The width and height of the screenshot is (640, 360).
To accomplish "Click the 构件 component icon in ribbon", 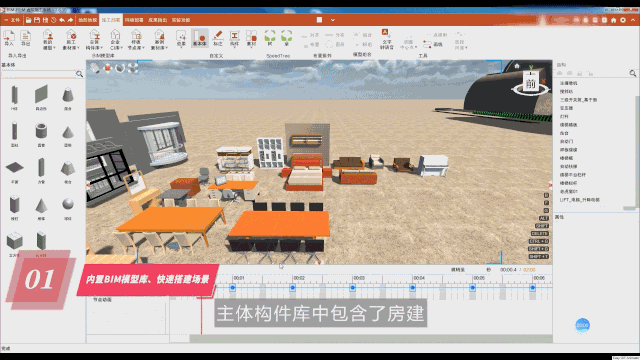I will 234,38.
